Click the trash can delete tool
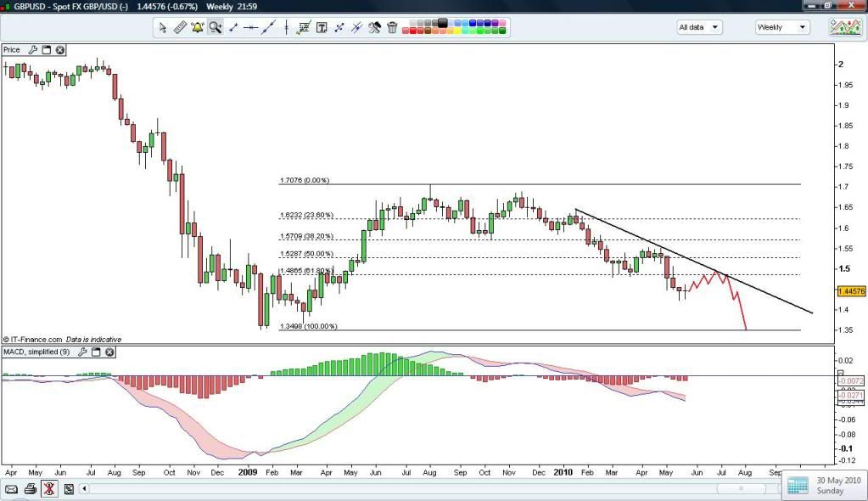The image size is (868, 501). [392, 27]
